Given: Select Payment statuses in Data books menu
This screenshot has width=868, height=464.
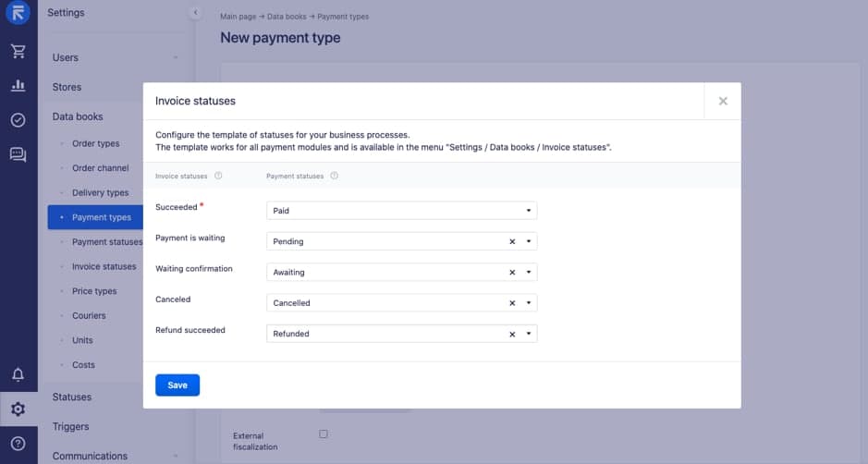Looking at the screenshot, I should pyautogui.click(x=107, y=242).
